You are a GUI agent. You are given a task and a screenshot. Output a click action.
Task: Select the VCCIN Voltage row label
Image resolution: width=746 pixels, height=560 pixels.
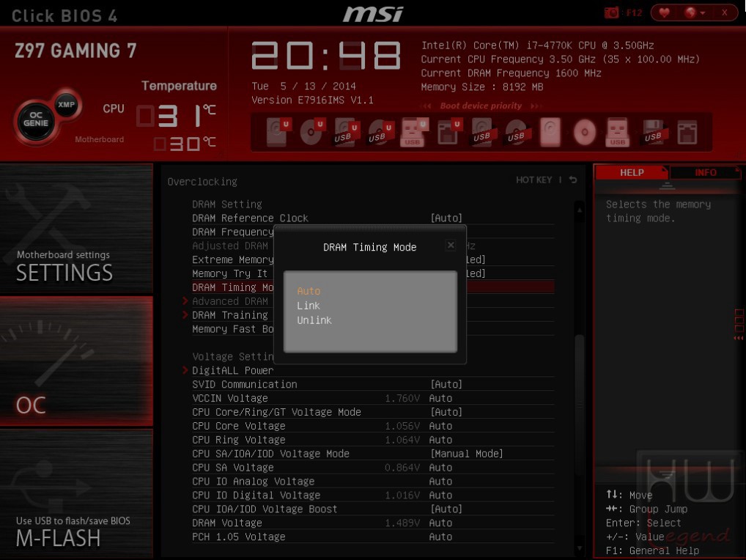(230, 398)
